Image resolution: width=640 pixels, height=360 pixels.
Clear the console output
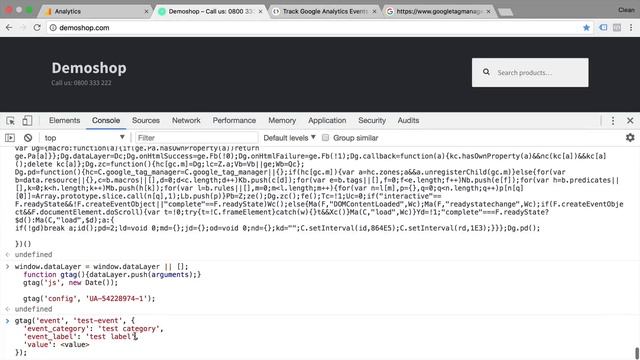(28, 138)
